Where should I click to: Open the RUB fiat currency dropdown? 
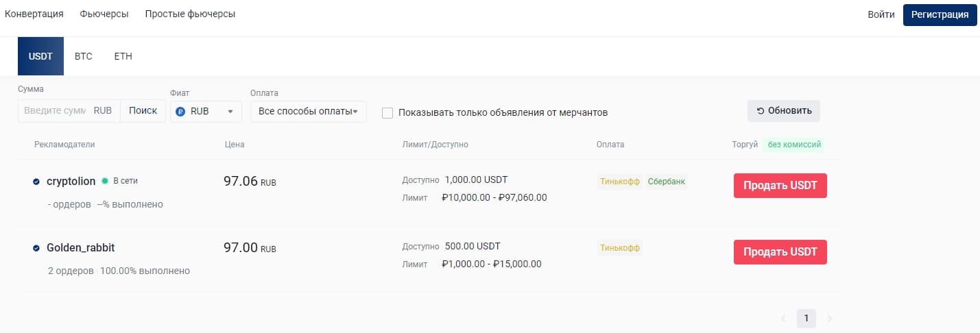[x=206, y=111]
